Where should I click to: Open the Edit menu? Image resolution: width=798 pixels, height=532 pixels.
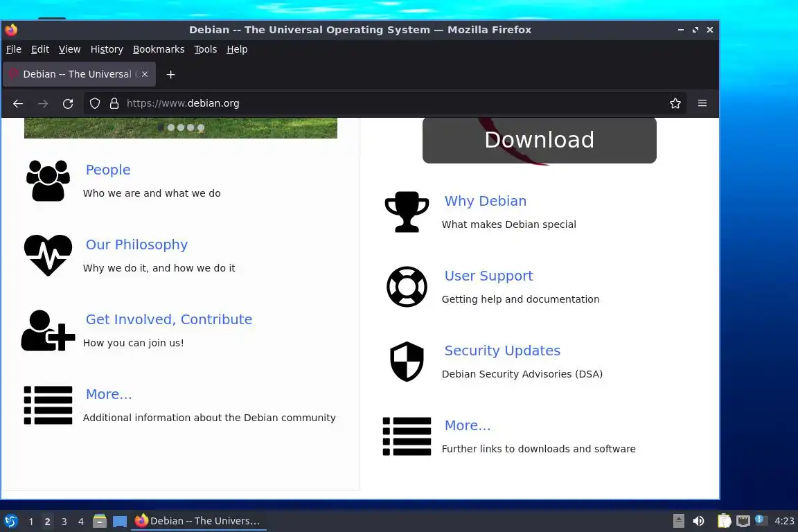(x=39, y=49)
